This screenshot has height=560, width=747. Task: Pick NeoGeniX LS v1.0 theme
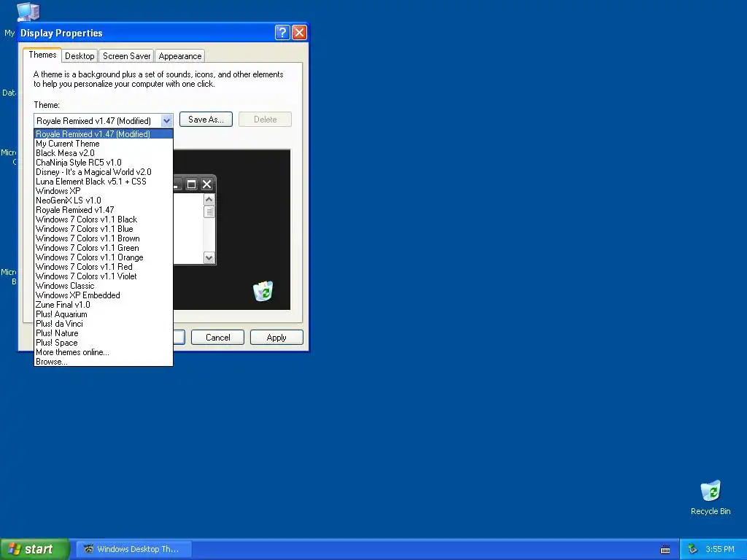pyautogui.click(x=104, y=201)
